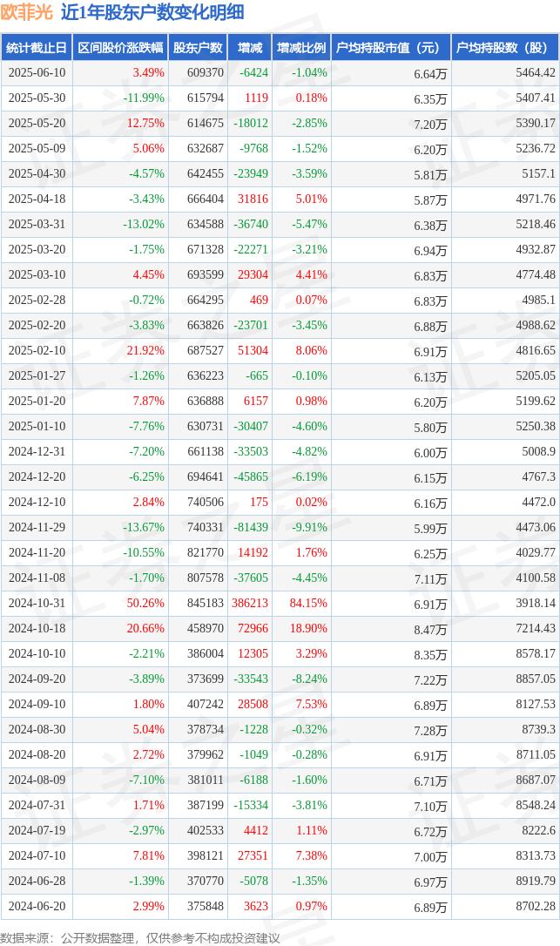Select the 8919.79 average shares cell
Image resolution: width=560 pixels, height=946 pixels.
(x=536, y=881)
